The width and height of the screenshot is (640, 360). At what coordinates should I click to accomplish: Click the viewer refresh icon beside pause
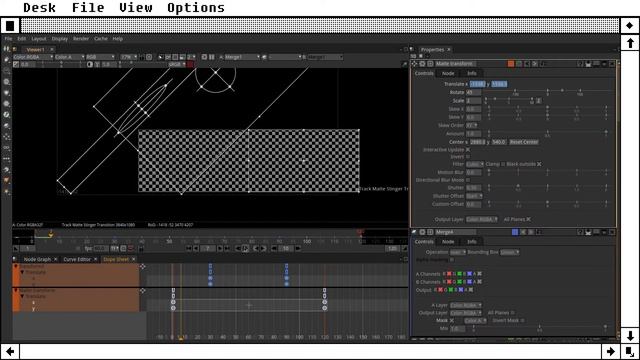coord(204,57)
